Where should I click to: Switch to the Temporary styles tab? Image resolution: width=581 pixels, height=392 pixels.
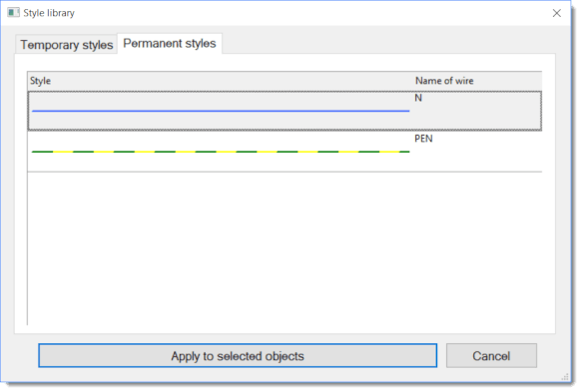(x=66, y=45)
